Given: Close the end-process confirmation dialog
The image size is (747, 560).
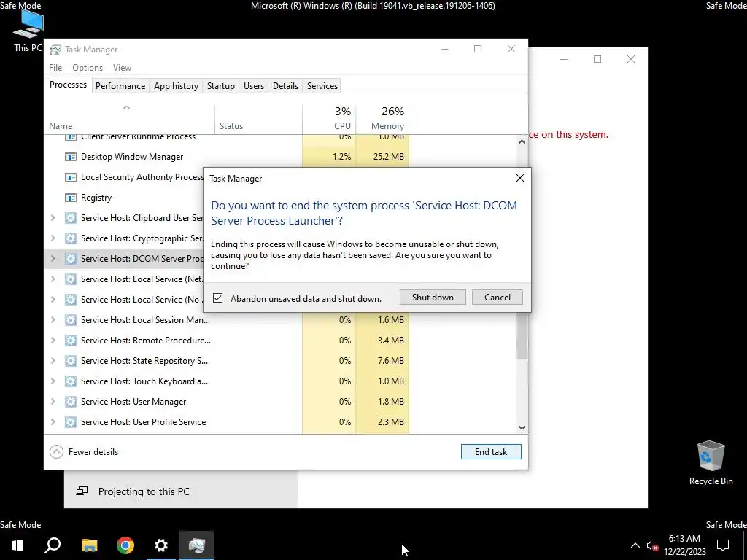Looking at the screenshot, I should point(519,178).
